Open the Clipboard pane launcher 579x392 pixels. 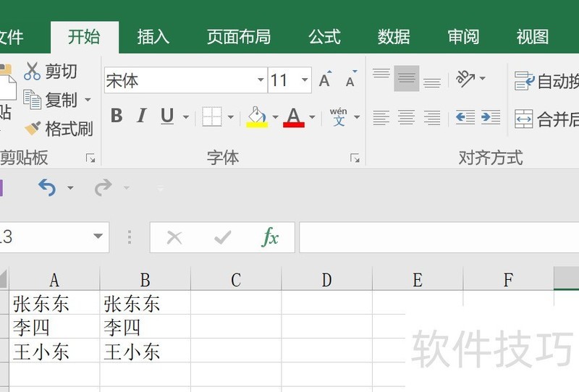pyautogui.click(x=90, y=158)
